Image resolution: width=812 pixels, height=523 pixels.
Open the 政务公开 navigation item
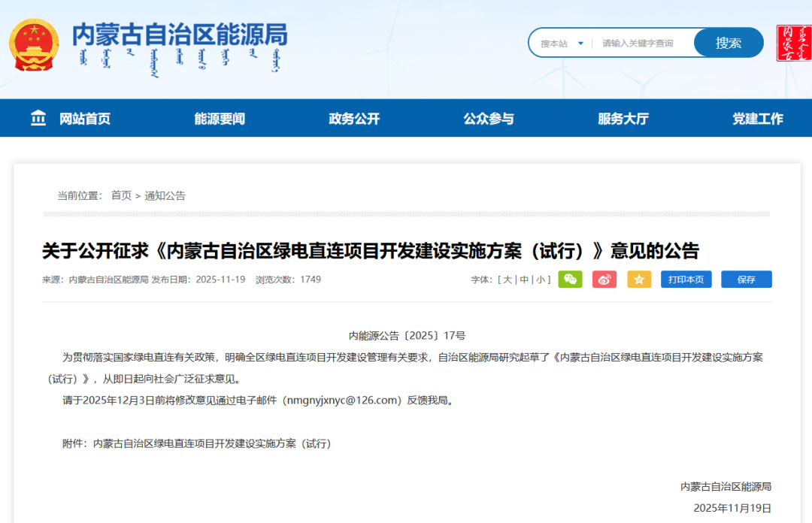point(354,119)
